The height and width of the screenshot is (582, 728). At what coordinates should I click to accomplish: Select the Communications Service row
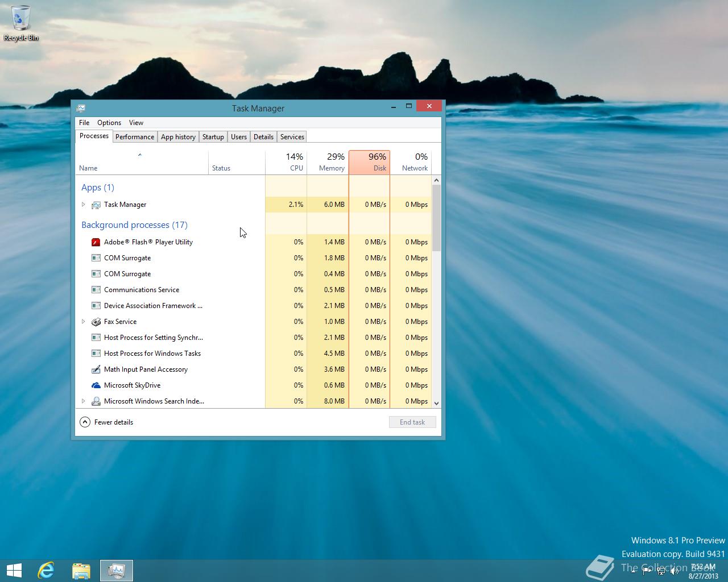click(x=254, y=290)
